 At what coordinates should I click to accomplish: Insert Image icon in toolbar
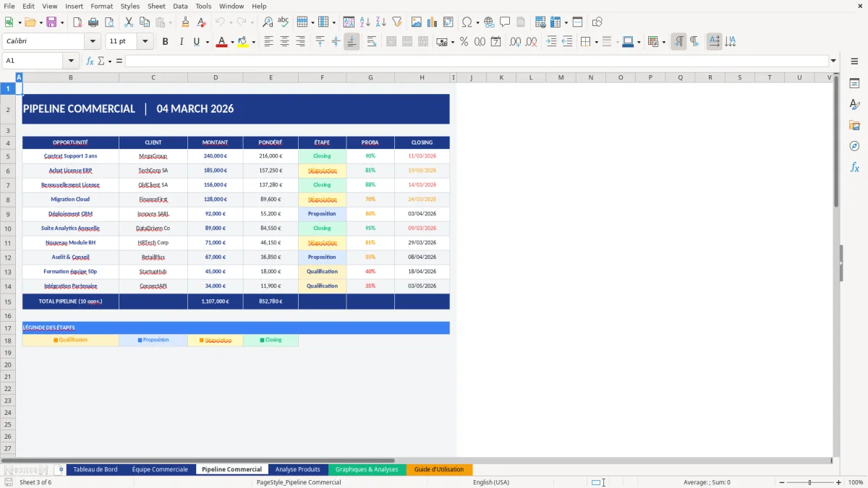[x=417, y=22]
